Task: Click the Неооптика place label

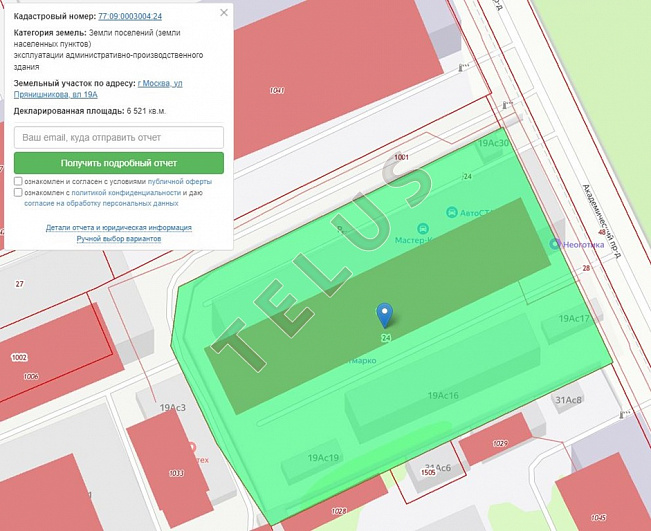Action: pos(583,245)
